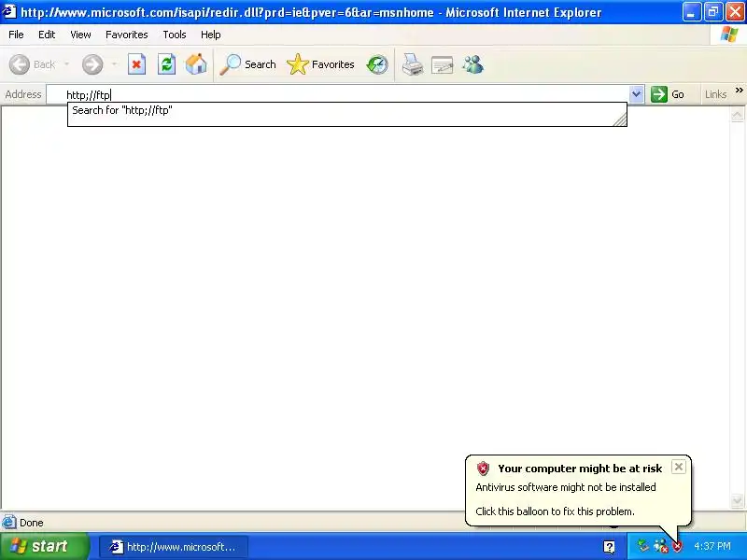Open the Forward history dropdown arrow

point(114,64)
